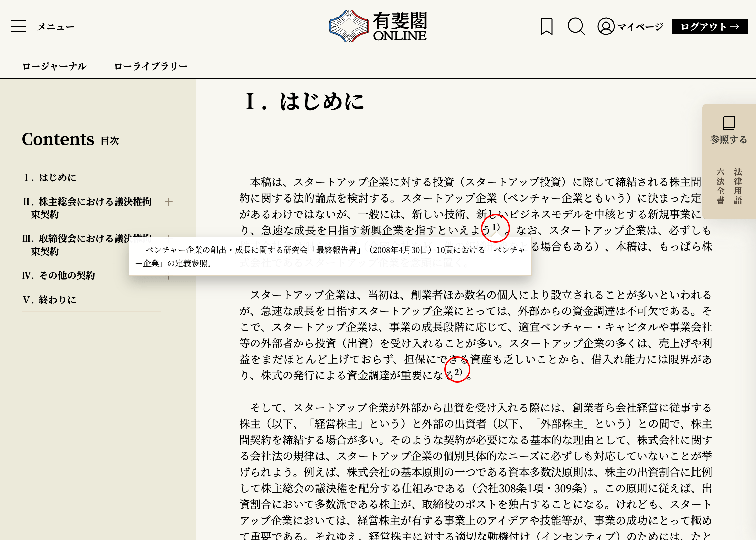Jump to Ⅴ．終わりに in contents
Viewport: 756px width, 540px height.
coord(49,300)
